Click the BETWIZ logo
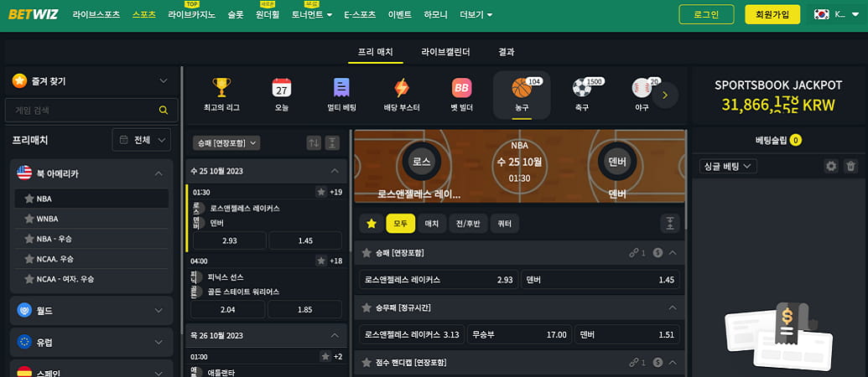 33,15
